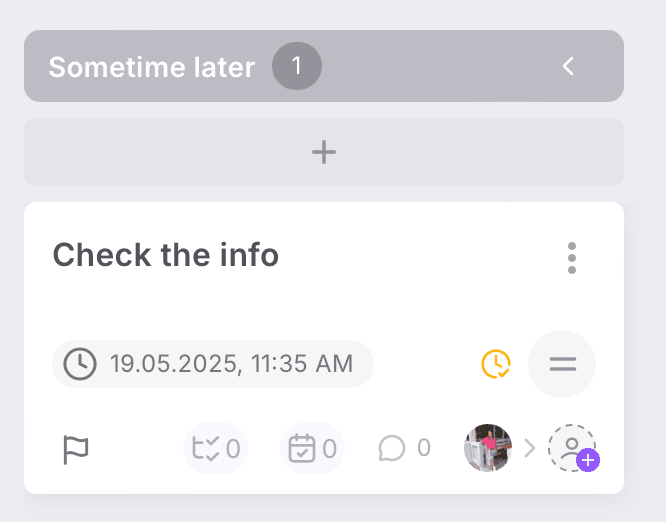Click the task count badge showing 1
This screenshot has height=522, width=666.
(296, 67)
